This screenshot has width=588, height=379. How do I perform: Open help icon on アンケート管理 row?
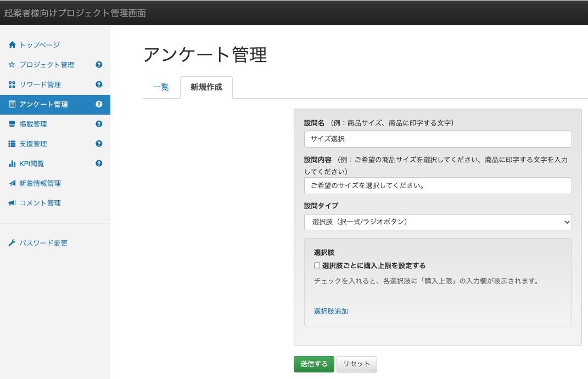(99, 105)
